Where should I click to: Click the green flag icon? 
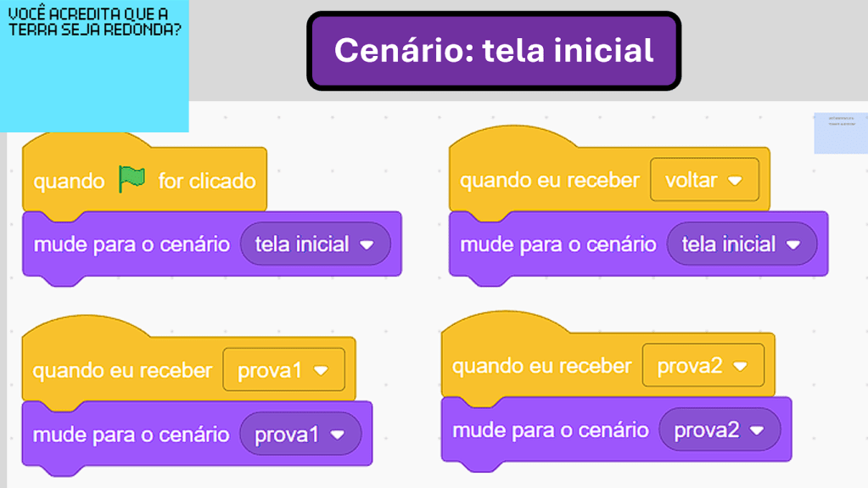[132, 179]
